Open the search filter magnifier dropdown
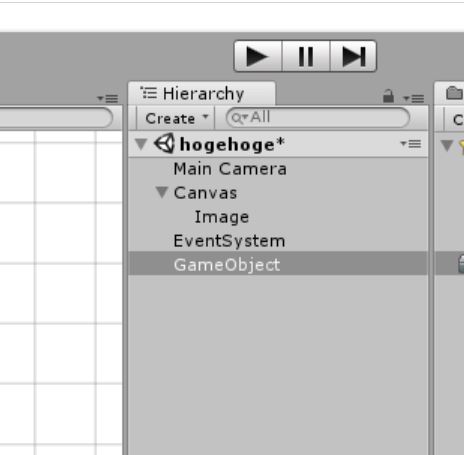Viewport: 464px width, 455px height. point(240,118)
